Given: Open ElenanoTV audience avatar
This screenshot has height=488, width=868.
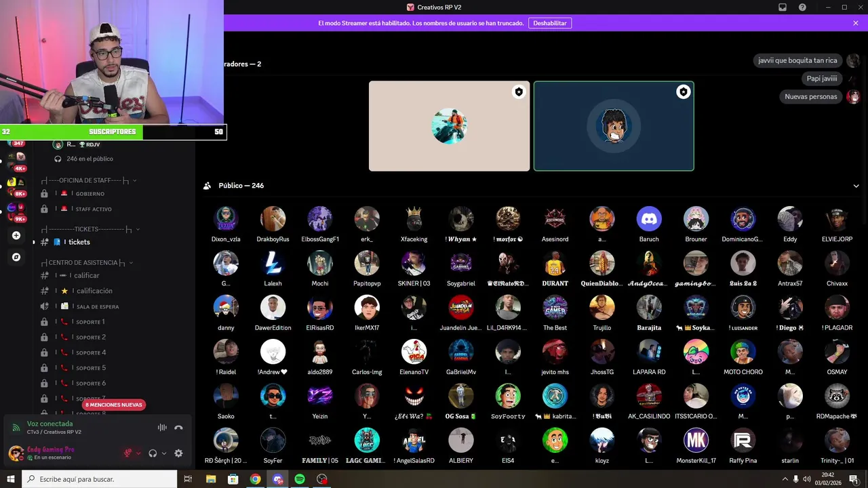Looking at the screenshot, I should click(414, 352).
